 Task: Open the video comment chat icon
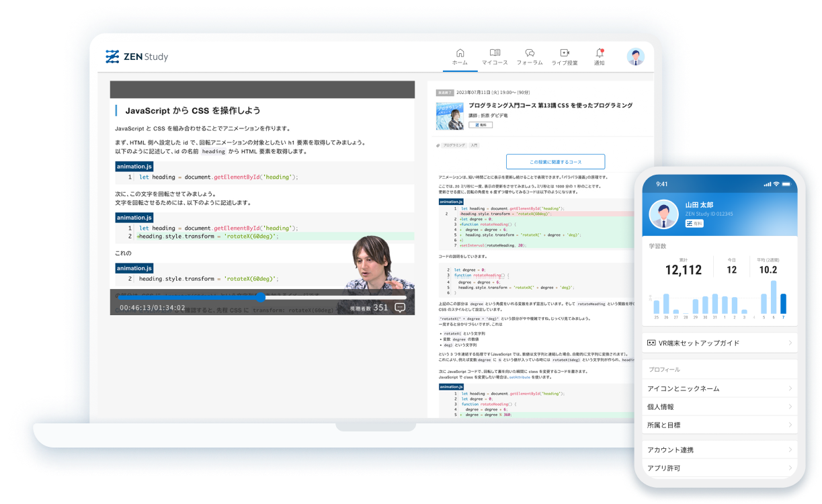[x=400, y=307]
